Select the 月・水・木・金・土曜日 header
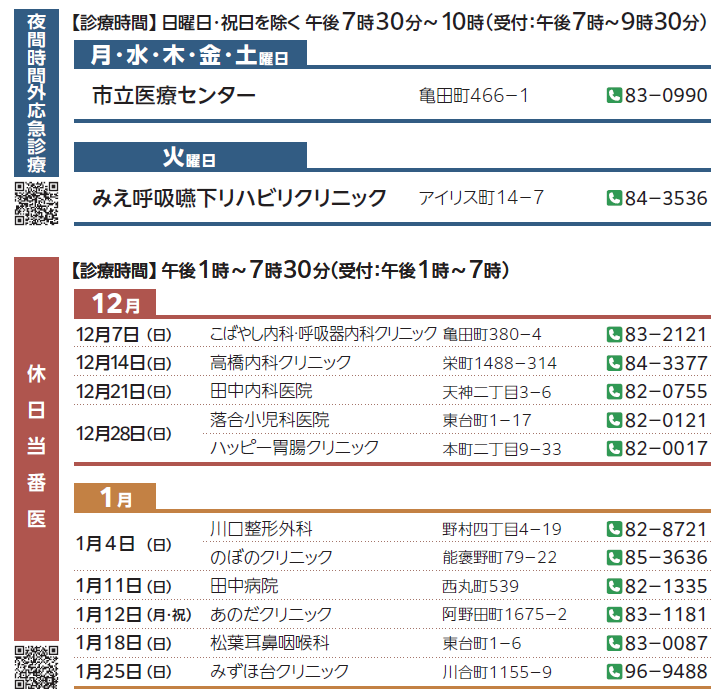Viewport: 718px width, 699px height. (x=190, y=57)
